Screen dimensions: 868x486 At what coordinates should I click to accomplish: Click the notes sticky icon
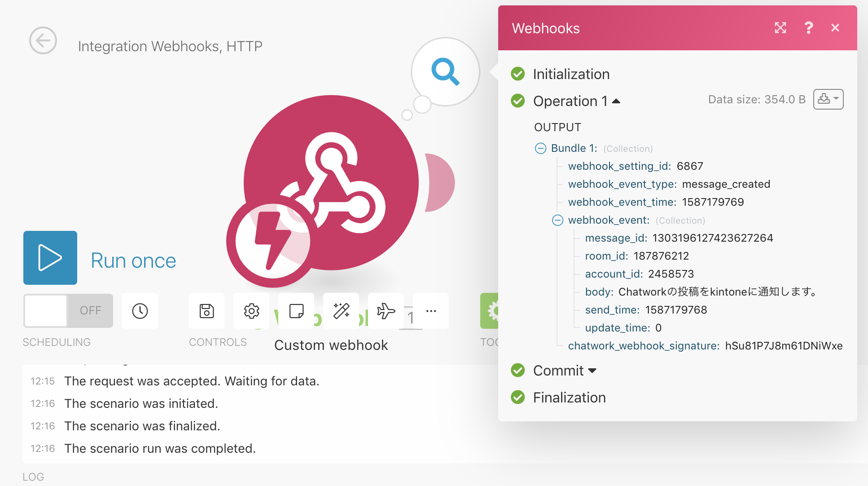(296, 311)
